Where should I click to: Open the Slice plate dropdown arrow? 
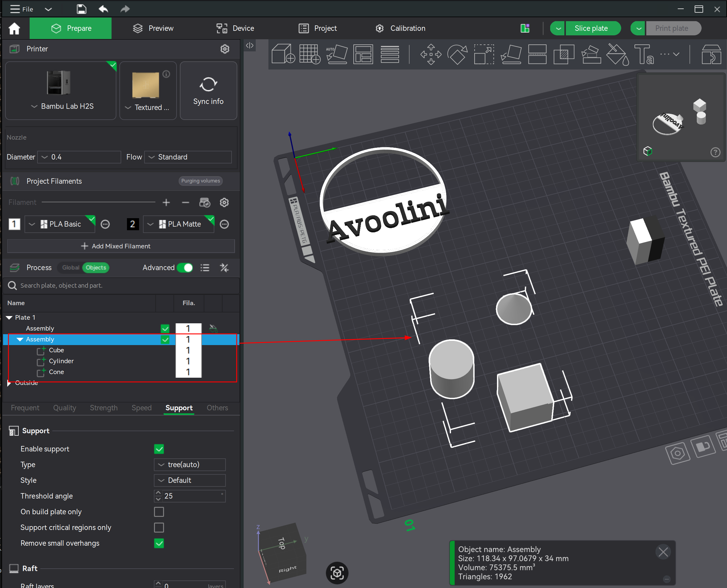558,28
